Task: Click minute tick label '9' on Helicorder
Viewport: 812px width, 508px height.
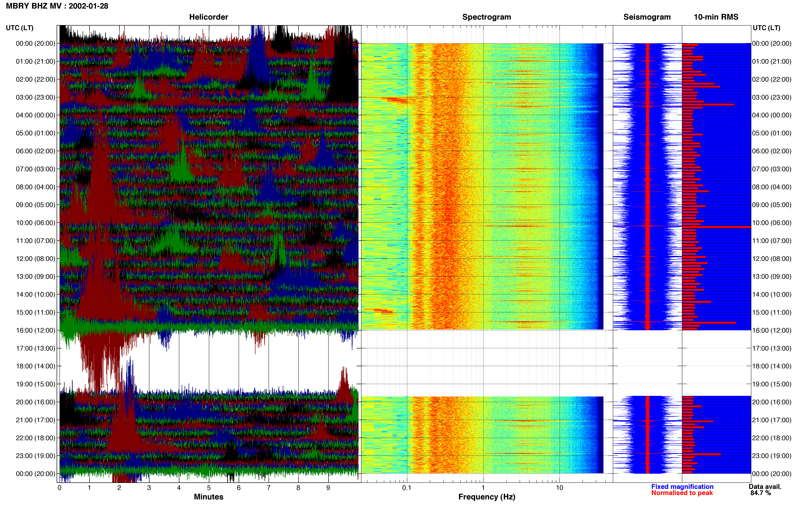Action: coord(328,487)
